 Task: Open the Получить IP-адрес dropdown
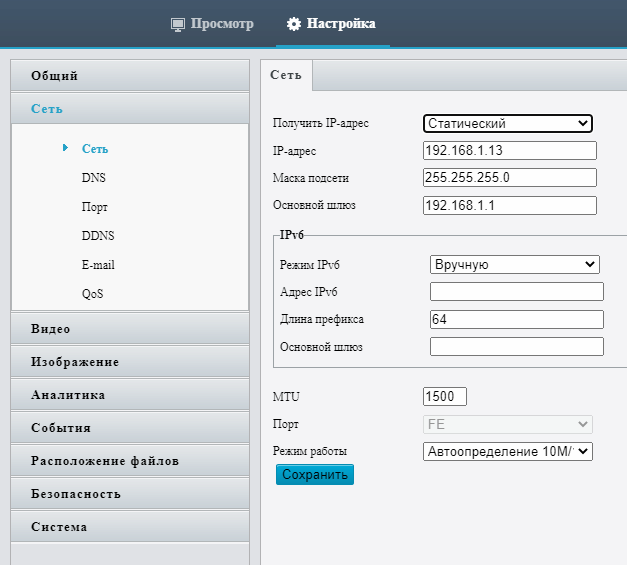tap(507, 124)
